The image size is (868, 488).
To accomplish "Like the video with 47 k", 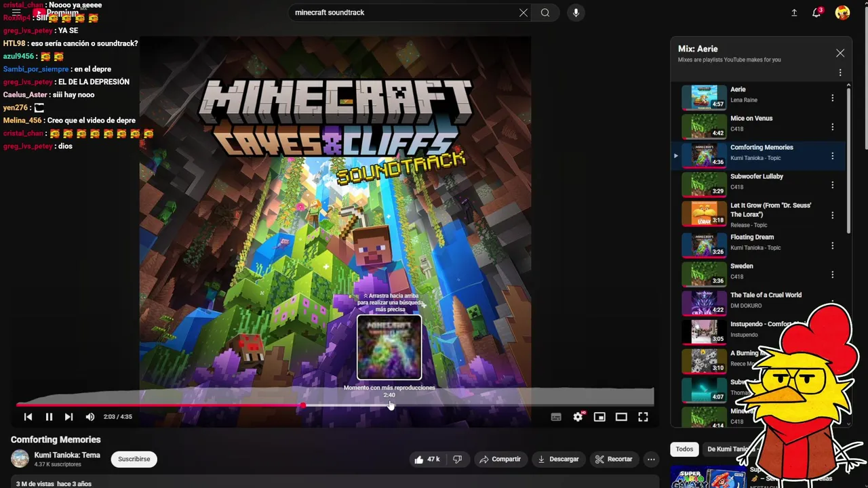I will (427, 460).
